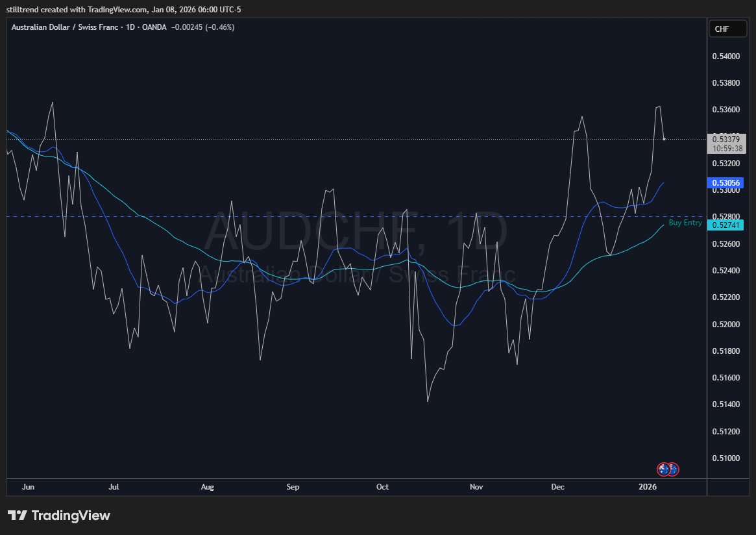Click the right Australian flag event marker
756x535 pixels.
pos(674,469)
